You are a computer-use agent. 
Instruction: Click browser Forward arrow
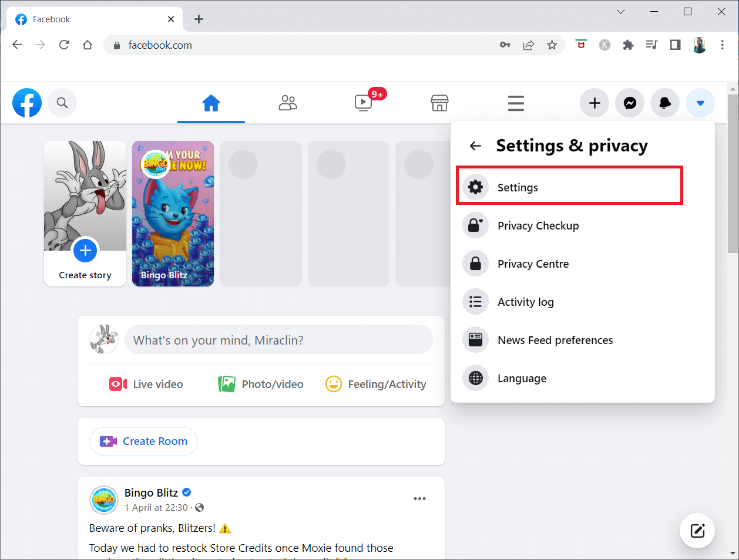[41, 45]
